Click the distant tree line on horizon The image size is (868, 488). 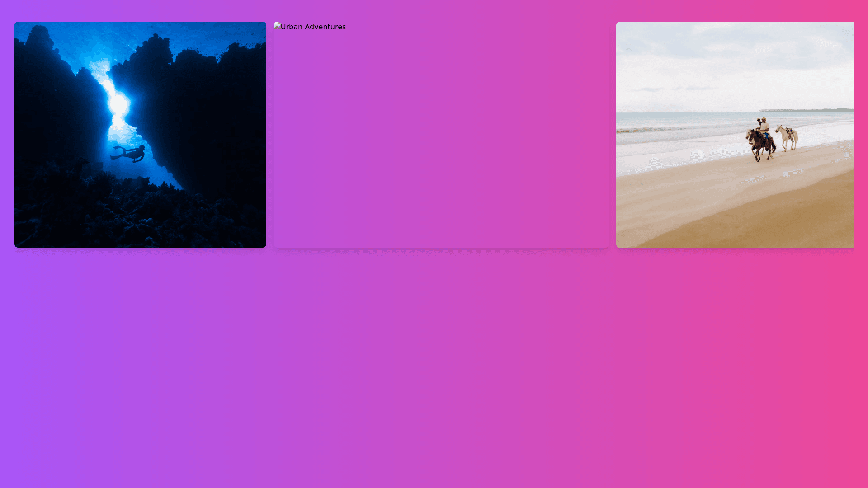coord(809,109)
